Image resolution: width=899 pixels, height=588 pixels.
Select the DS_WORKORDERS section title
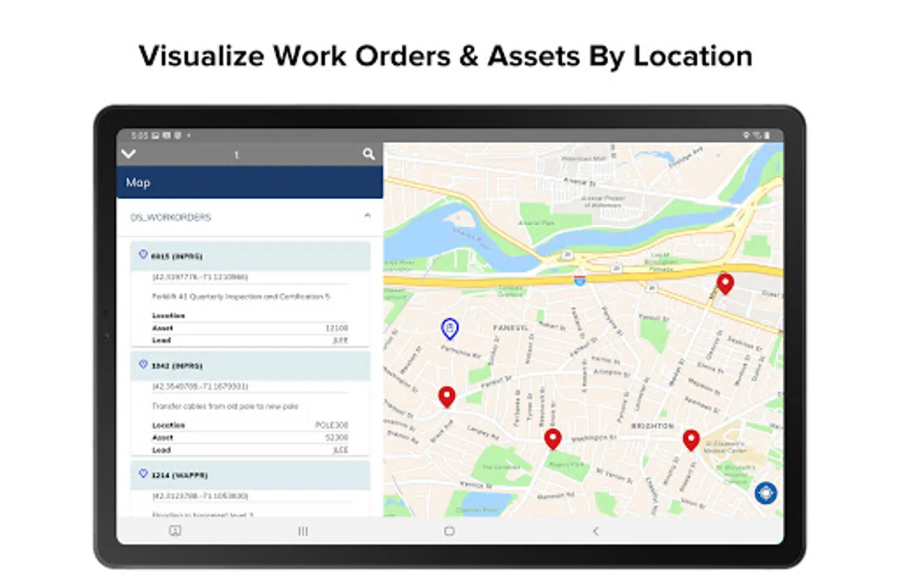[171, 217]
